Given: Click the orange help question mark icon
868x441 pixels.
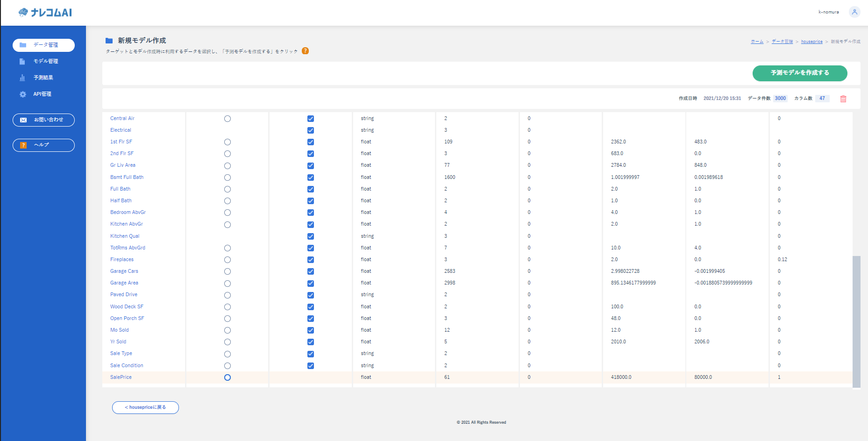Looking at the screenshot, I should point(305,51).
